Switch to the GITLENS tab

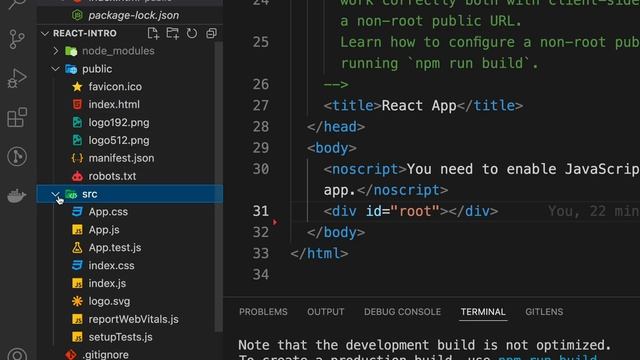tap(544, 312)
